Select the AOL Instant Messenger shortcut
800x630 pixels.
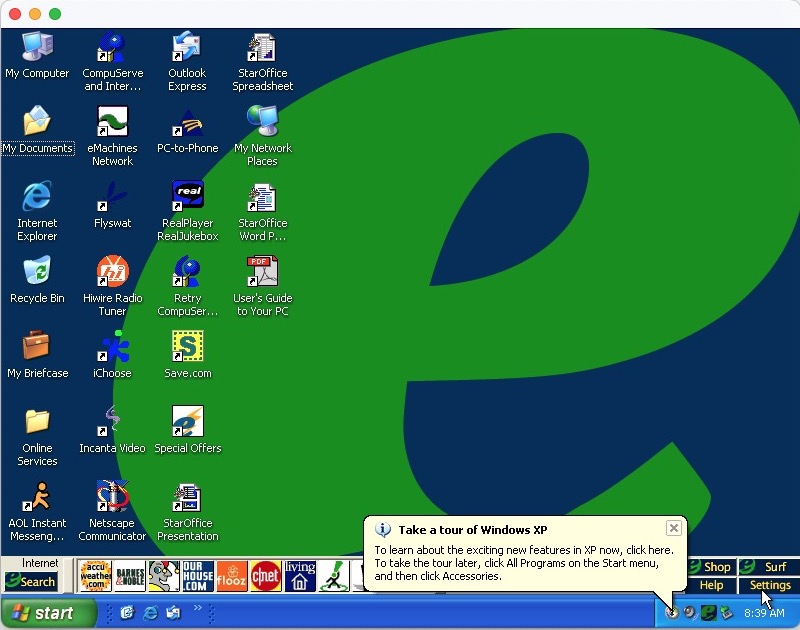coord(37,497)
